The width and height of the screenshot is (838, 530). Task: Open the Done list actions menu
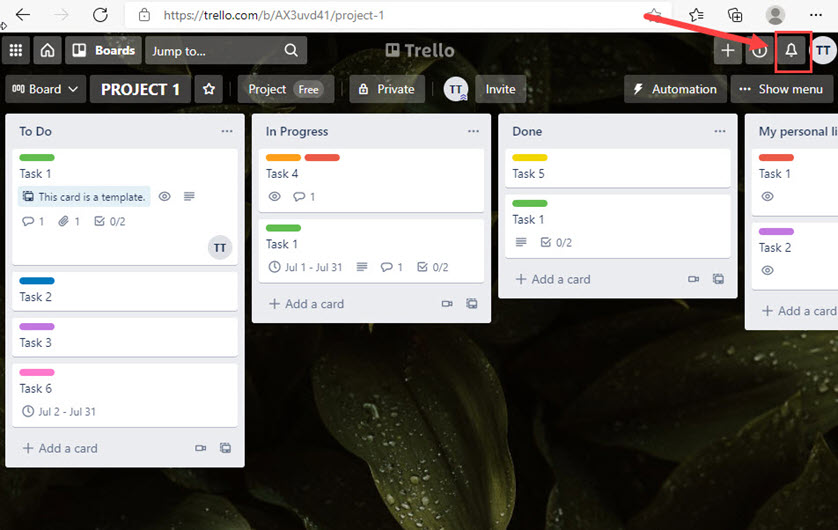[x=720, y=131]
